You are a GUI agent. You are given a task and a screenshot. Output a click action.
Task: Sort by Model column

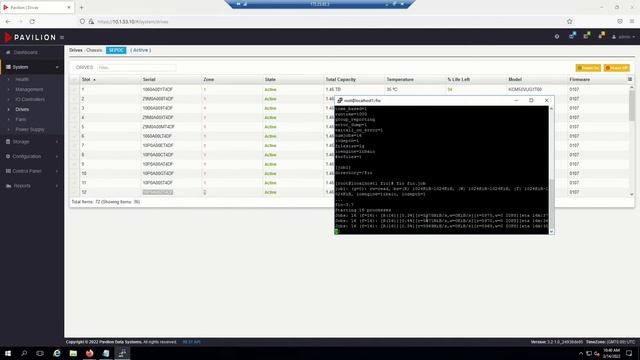515,80
